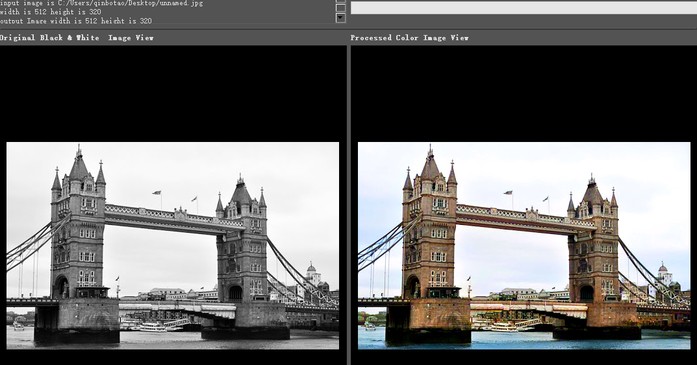697x365 pixels.
Task: Click the log panel scroll-down arrow
Action: (340, 17)
